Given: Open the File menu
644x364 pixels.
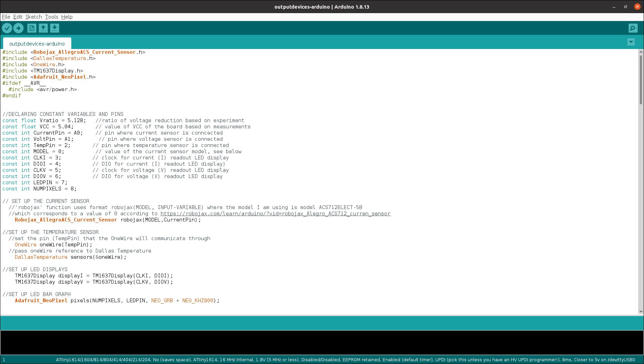Looking at the screenshot, I should pos(6,17).
